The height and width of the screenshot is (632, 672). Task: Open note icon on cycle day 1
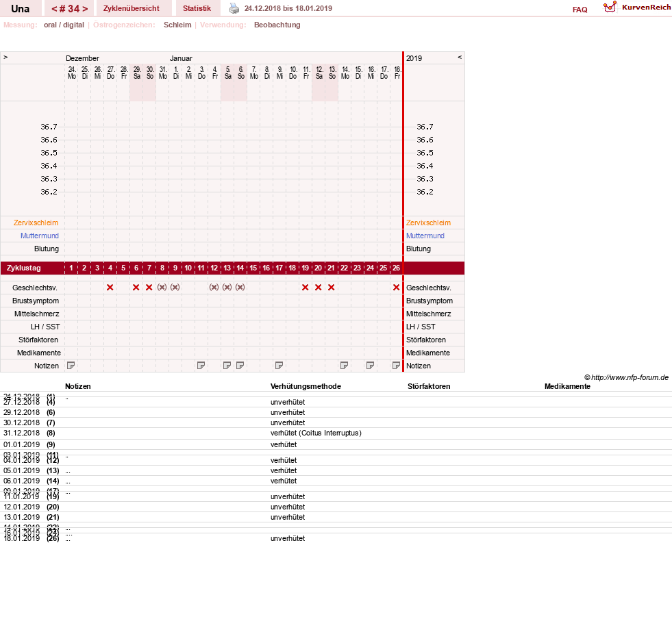(71, 366)
